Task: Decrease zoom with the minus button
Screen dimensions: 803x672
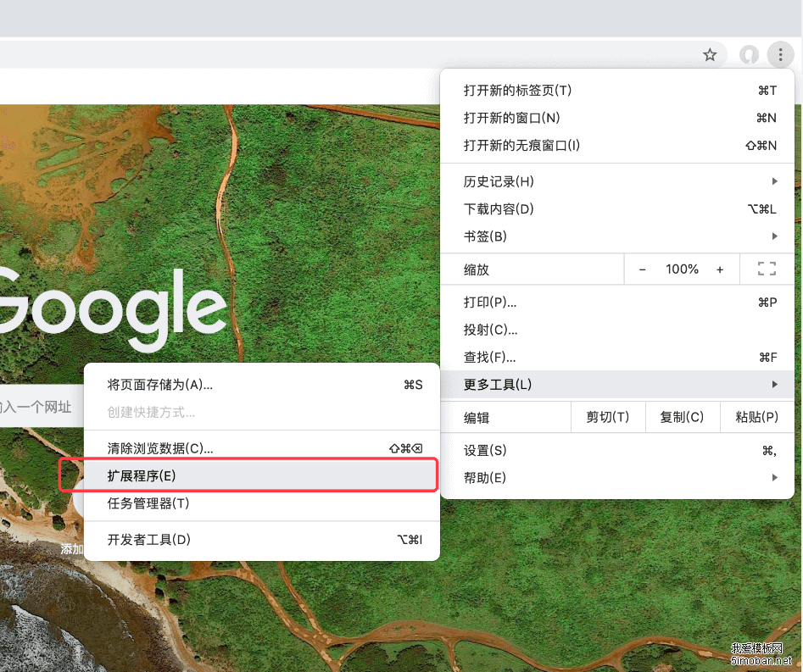Action: [x=643, y=269]
